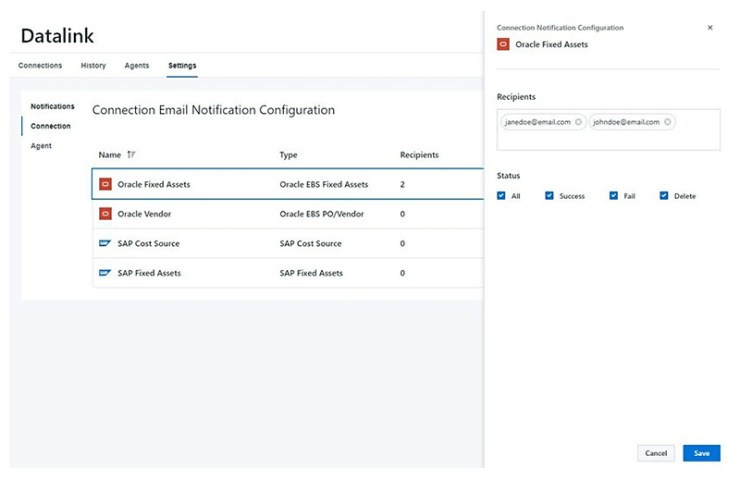Select the SAP Cost Source connection name
Screen dimensions: 740x481
coord(149,244)
